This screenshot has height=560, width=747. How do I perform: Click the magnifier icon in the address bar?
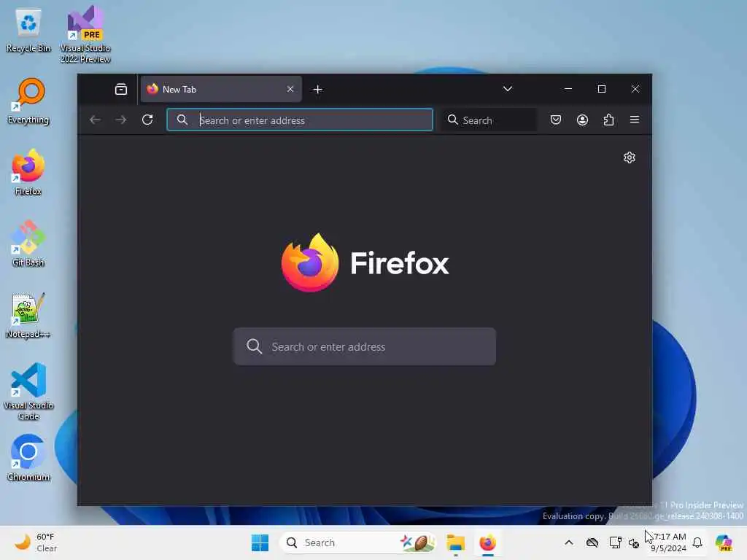[182, 120]
